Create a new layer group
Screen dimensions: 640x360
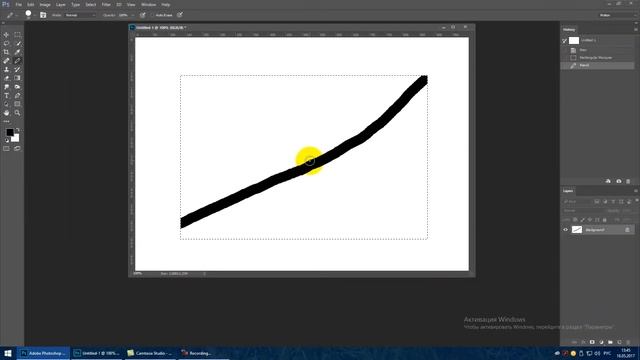[610, 342]
